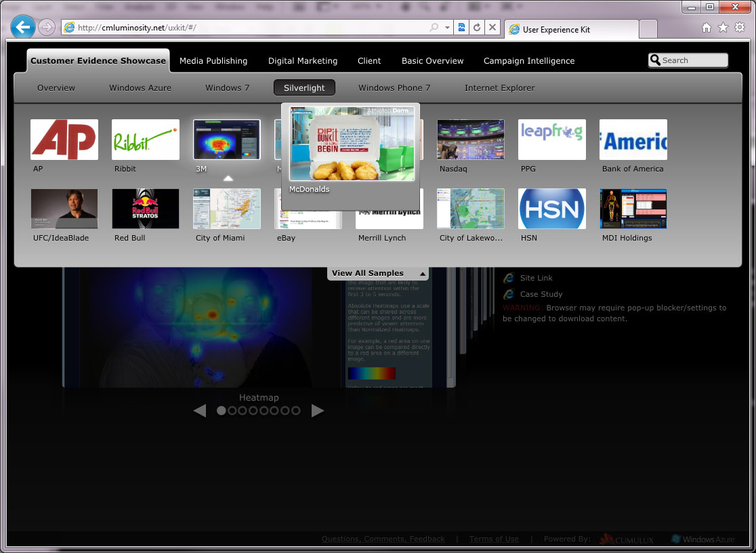The height and width of the screenshot is (553, 756).
Task: Open the City of Lakewood map thumbnail
Action: coord(471,209)
